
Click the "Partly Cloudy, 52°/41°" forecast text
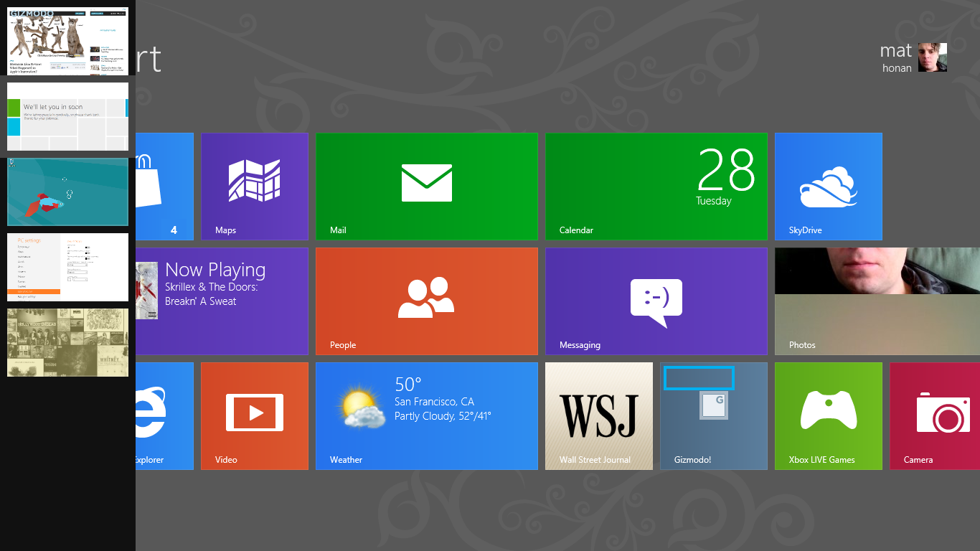click(443, 416)
